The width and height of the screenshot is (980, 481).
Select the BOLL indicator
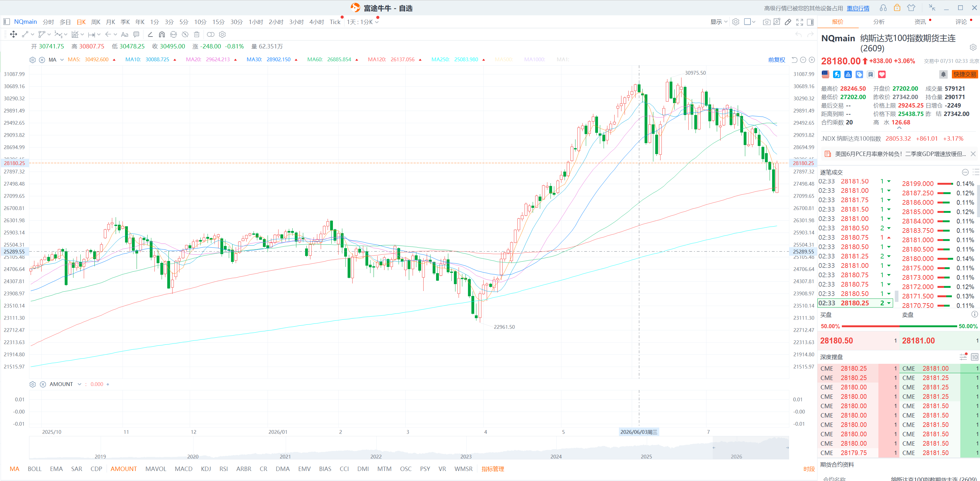pyautogui.click(x=35, y=469)
